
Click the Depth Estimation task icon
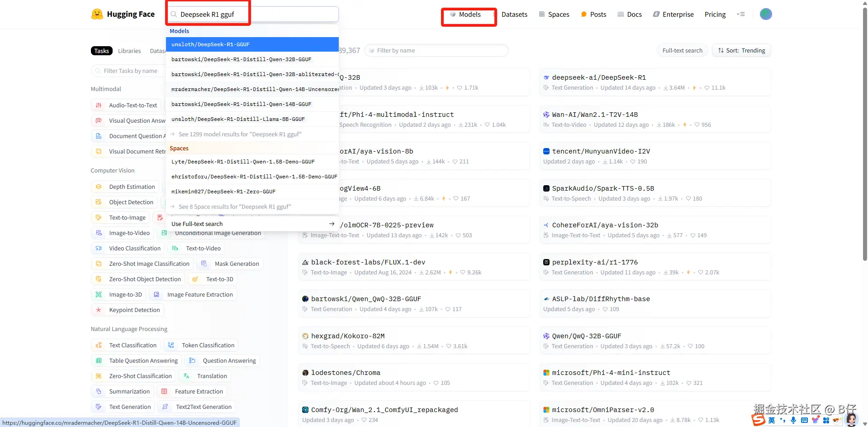99,187
